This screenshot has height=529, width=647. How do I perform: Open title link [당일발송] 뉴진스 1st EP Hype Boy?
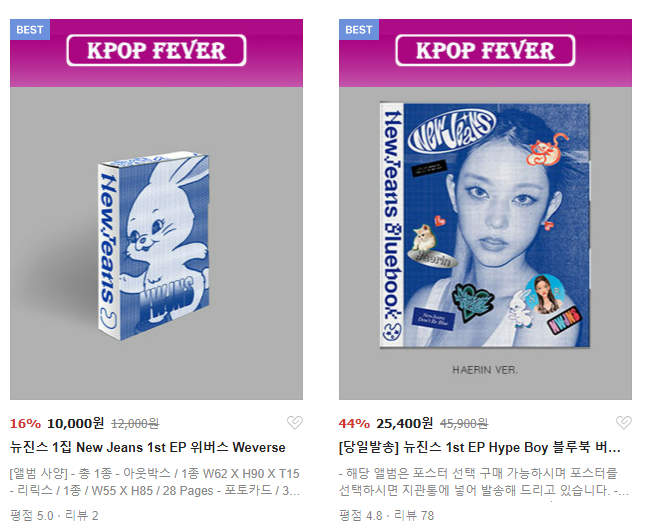click(x=479, y=447)
